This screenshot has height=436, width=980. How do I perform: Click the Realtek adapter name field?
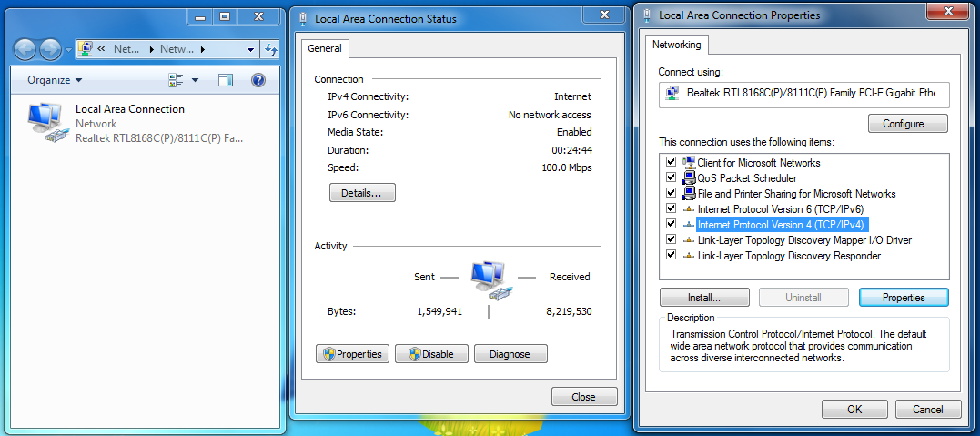tap(803, 93)
